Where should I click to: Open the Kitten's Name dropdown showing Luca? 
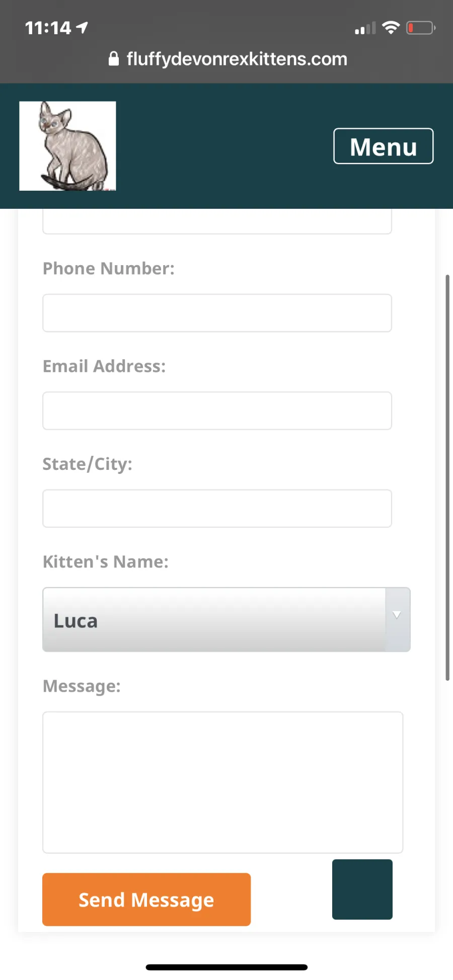[x=226, y=619]
